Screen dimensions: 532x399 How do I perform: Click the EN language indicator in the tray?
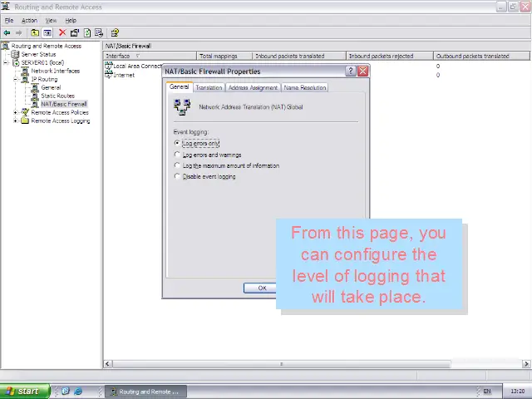point(487,392)
